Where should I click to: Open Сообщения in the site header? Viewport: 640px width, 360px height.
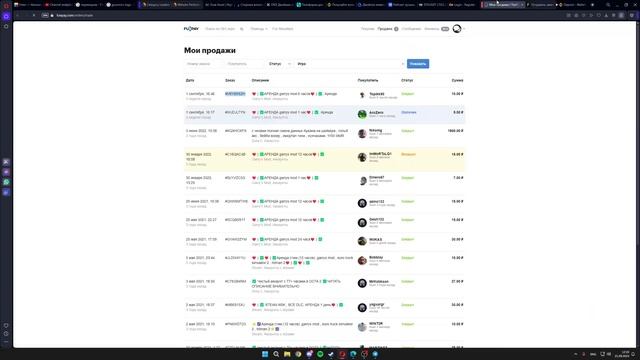click(411, 29)
